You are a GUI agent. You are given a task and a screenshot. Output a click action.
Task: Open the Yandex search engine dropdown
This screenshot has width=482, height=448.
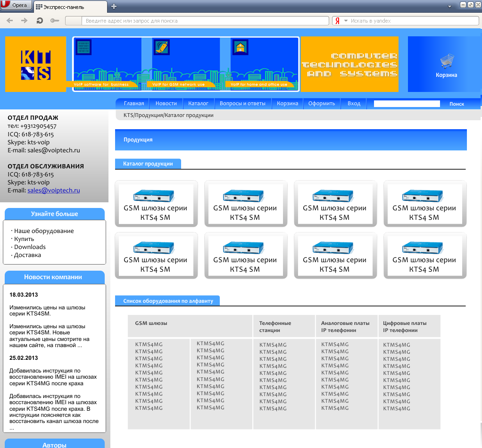click(345, 20)
